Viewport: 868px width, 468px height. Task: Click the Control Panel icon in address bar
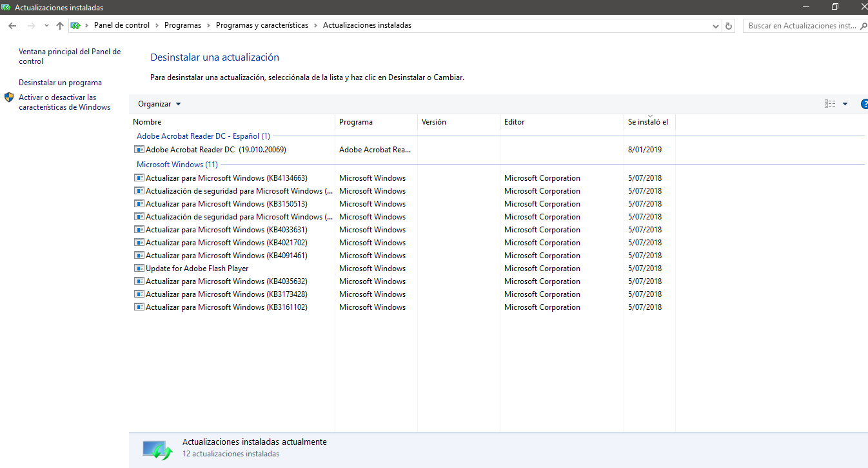pyautogui.click(x=75, y=26)
